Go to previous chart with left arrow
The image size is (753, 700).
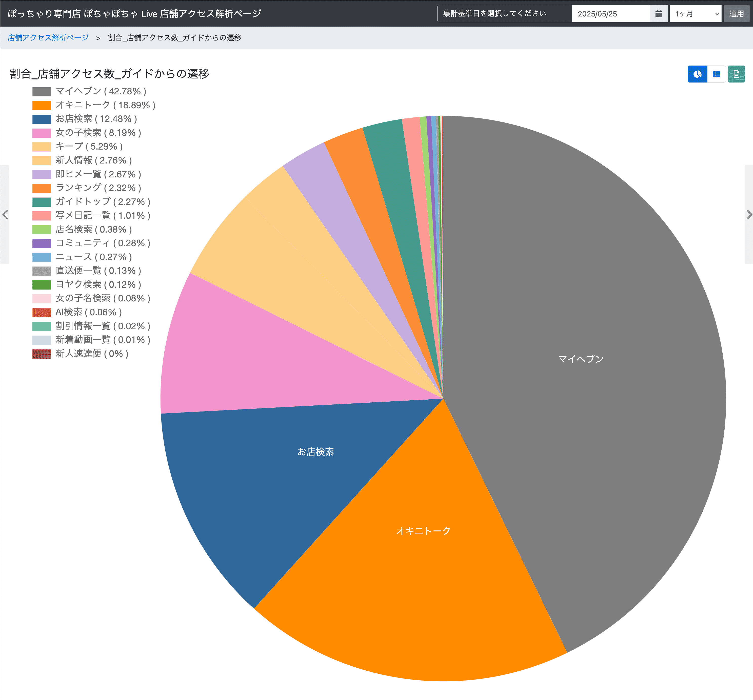pos(5,215)
